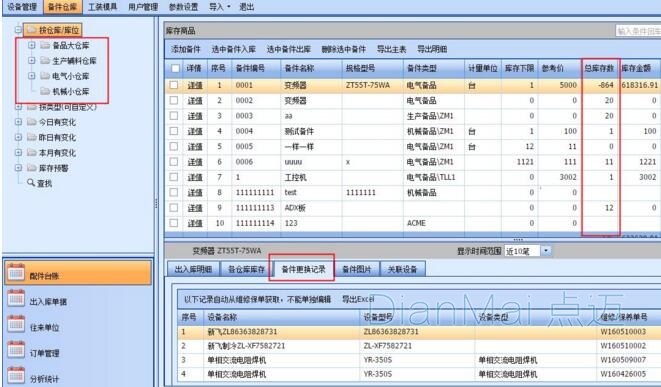The height and width of the screenshot is (387, 661).
Task: Click the 订单管理 calendar icon
Action: click(x=16, y=350)
